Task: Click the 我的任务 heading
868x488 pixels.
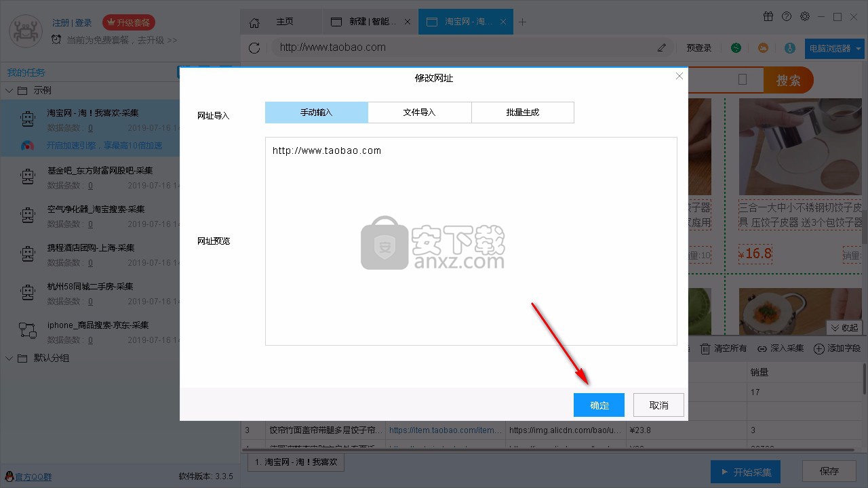Action: tap(26, 73)
